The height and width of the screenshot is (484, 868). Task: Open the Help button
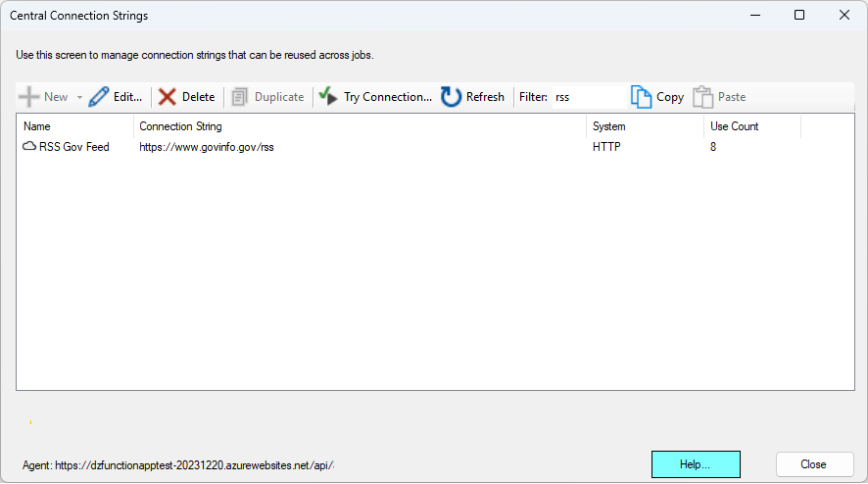pyautogui.click(x=696, y=464)
